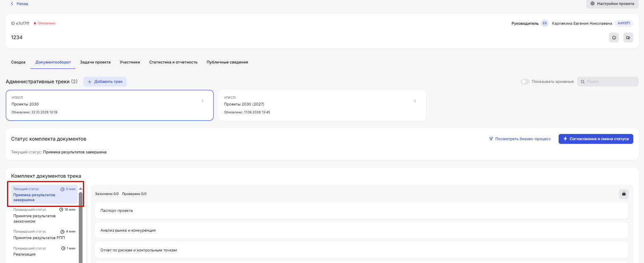This screenshot has height=263, width=644.
Task: Click the Административные треки (2) heading
Action: (42, 82)
